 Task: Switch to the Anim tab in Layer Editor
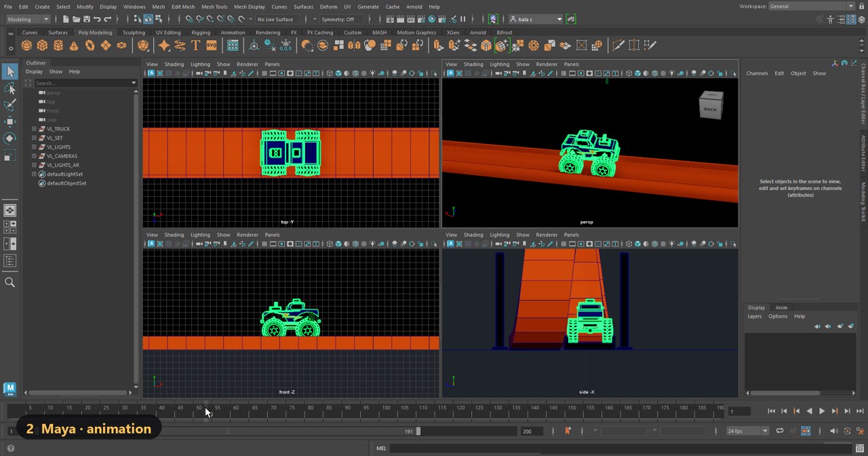(781, 307)
